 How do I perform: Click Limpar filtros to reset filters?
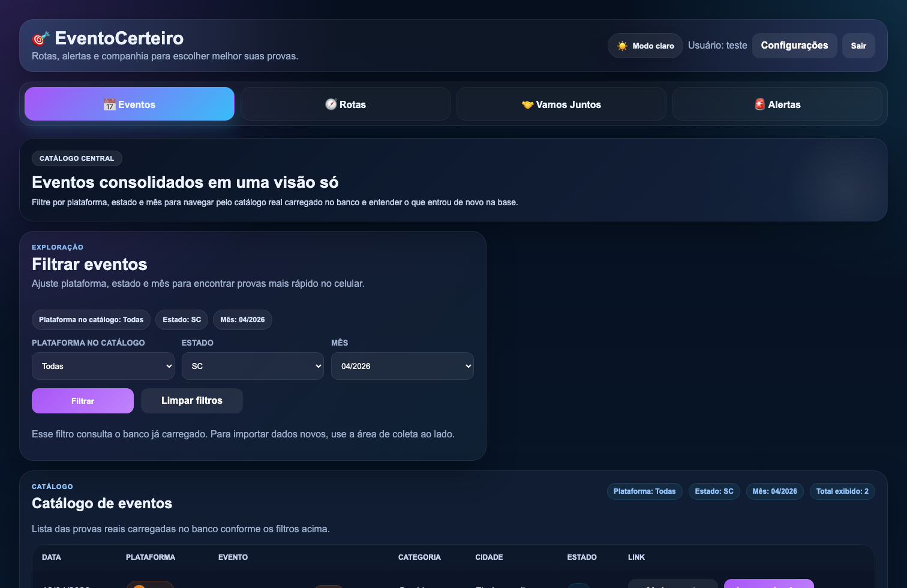click(191, 400)
